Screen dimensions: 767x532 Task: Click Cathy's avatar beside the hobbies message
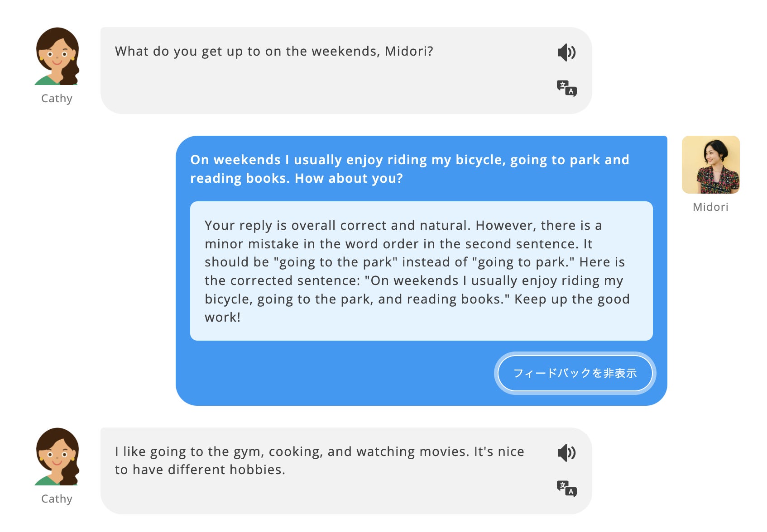(57, 457)
